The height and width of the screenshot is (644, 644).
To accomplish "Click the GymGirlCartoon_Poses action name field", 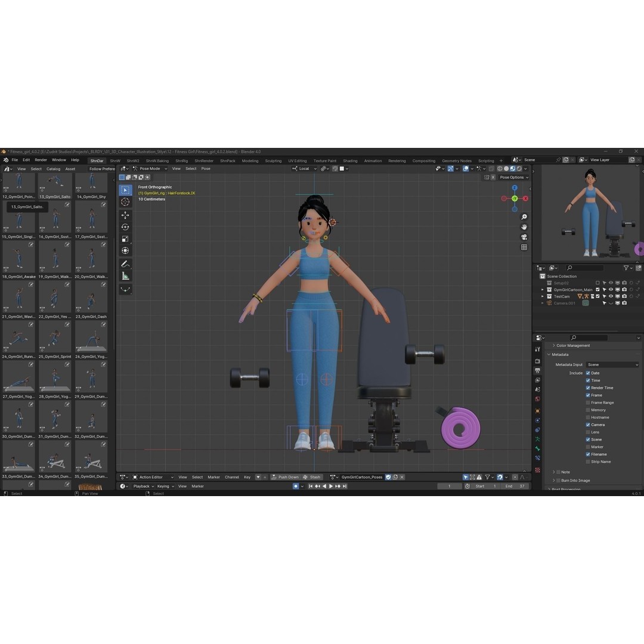I will pyautogui.click(x=362, y=477).
